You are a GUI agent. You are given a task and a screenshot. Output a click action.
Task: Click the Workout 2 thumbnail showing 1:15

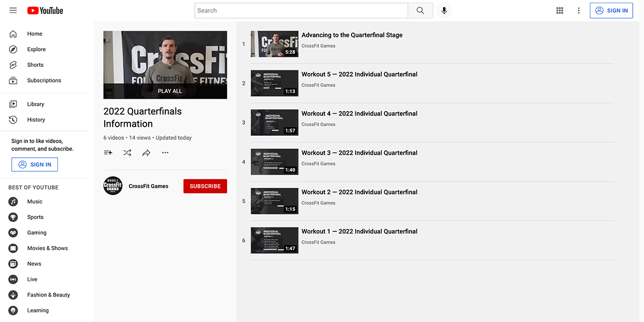coord(274,201)
